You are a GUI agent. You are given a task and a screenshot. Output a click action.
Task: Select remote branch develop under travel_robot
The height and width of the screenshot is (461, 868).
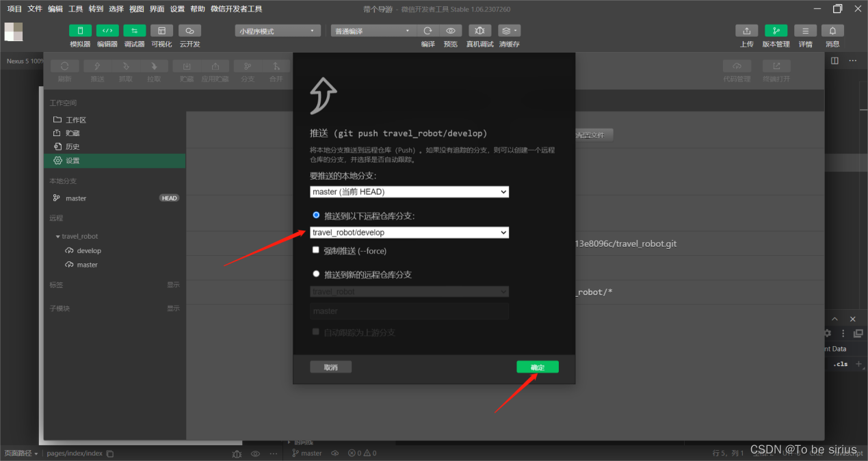click(114, 250)
